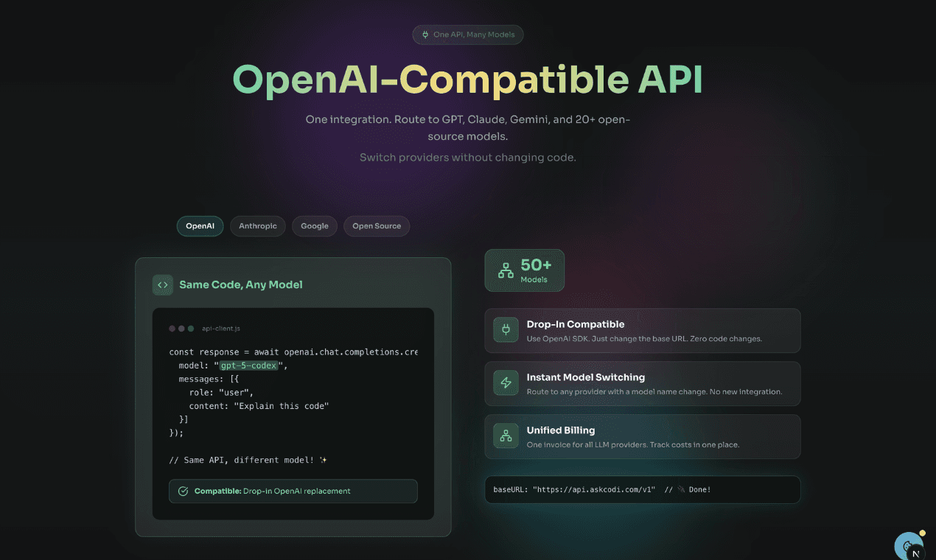The height and width of the screenshot is (560, 936).
Task: Click the plug icon for Drop-In Compatible
Action: [506, 330]
